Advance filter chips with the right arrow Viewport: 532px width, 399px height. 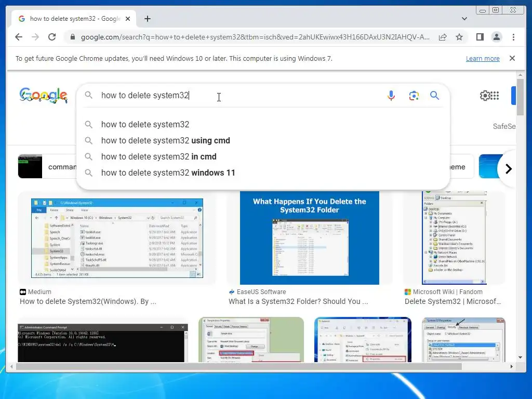click(508, 169)
